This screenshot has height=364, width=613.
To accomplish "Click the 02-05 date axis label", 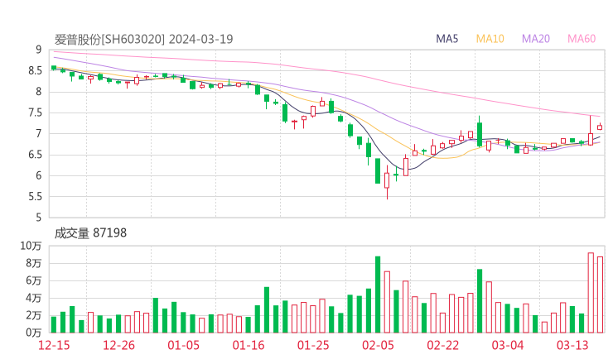I will pos(378,345).
